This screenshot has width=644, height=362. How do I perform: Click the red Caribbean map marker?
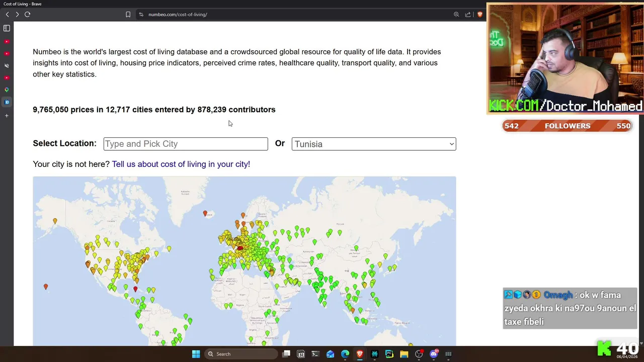pos(135,289)
